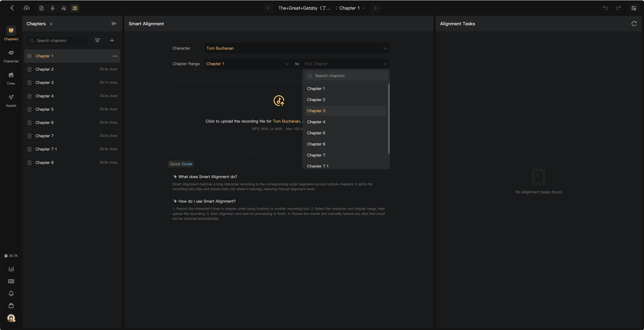Switch to the microphone recording view
This screenshot has height=330, width=644.
52,8
